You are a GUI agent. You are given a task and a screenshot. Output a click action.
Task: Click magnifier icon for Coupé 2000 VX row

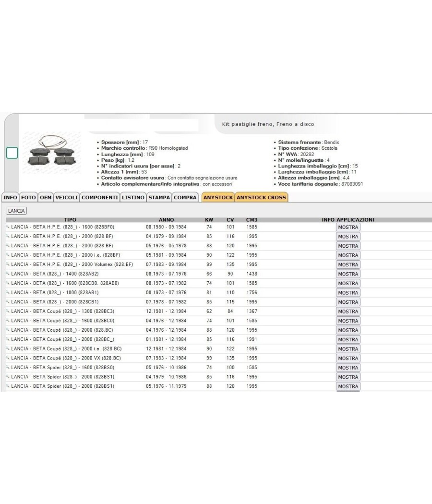pos(8,358)
